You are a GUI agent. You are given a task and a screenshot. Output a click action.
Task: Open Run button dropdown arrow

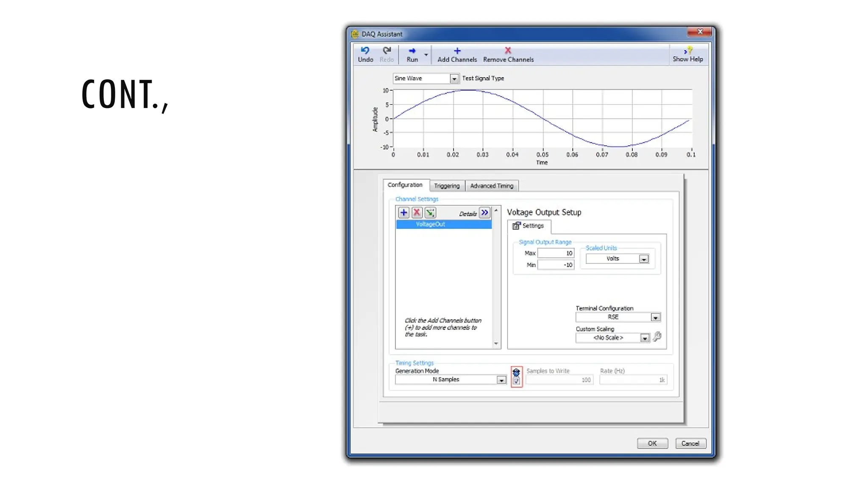tap(426, 55)
